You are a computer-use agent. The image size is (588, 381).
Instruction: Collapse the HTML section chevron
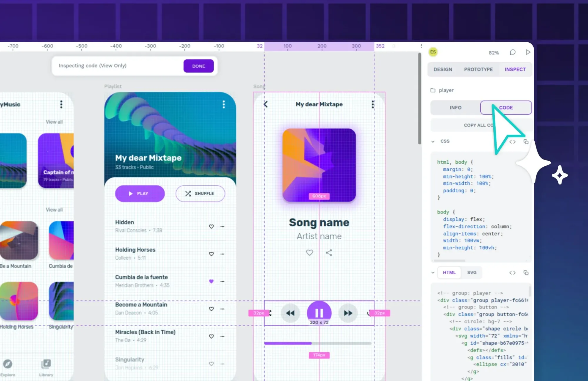point(433,273)
